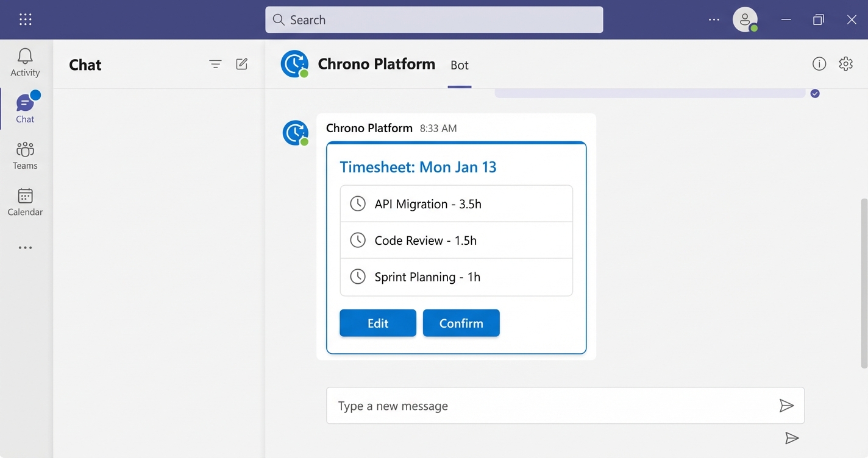Screen dimensions: 868x458
Task: Open more options via the ellipsis menu
Action: 714,19
